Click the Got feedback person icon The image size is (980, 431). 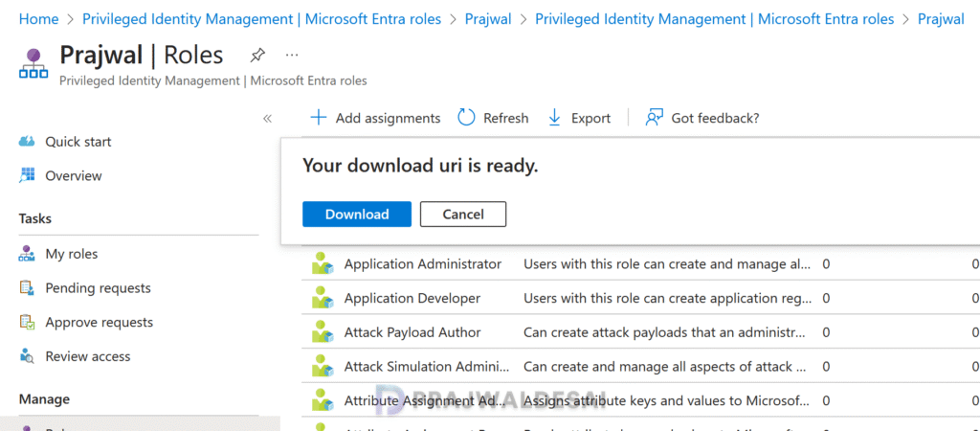coord(654,118)
